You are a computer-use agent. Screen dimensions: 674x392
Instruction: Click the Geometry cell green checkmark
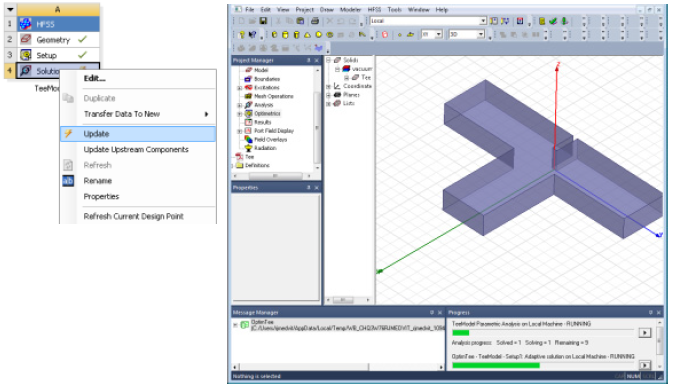[83, 40]
